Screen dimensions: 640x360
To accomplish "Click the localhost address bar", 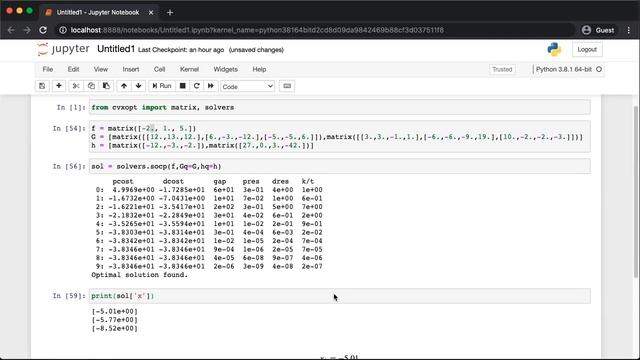I will tap(257, 30).
